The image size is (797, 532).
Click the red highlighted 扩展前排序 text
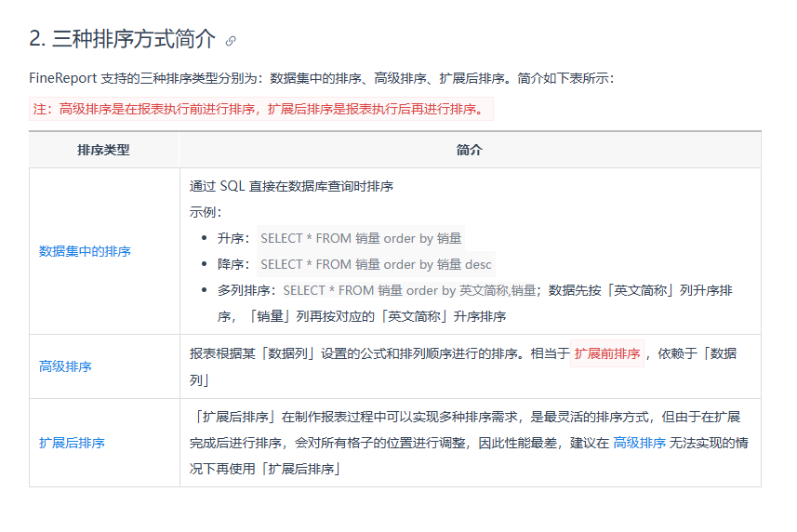(x=607, y=353)
